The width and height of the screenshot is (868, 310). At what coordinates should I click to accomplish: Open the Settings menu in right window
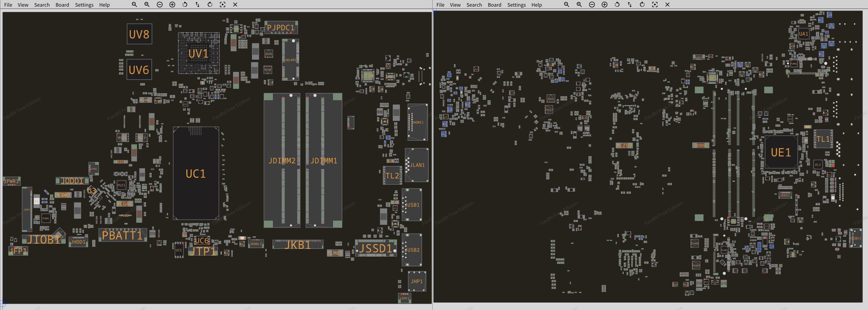tap(516, 5)
